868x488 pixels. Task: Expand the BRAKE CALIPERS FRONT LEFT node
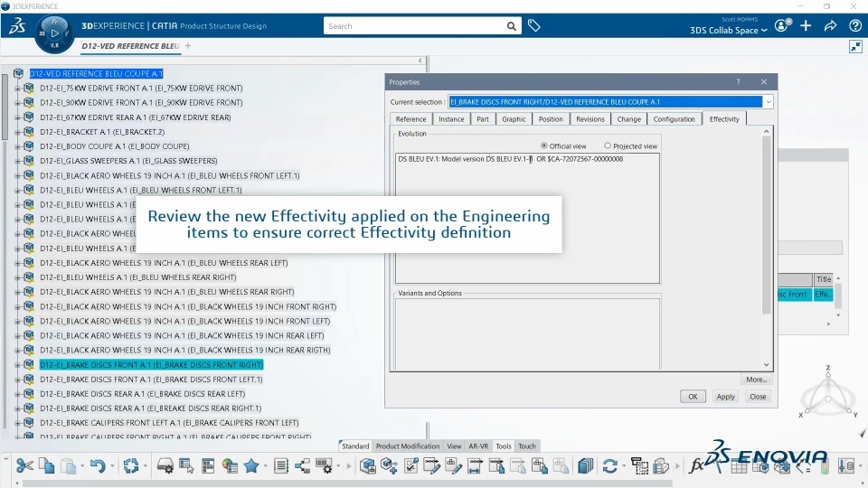pos(17,423)
